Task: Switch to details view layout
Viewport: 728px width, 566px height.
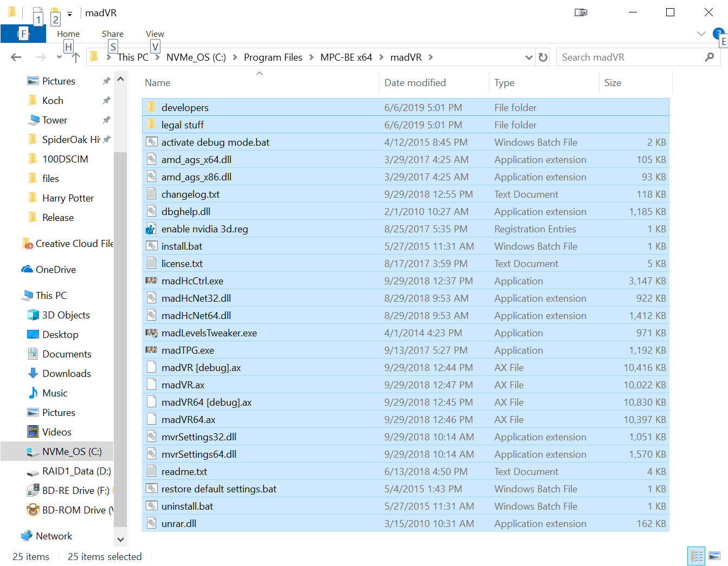Action: 697,556
